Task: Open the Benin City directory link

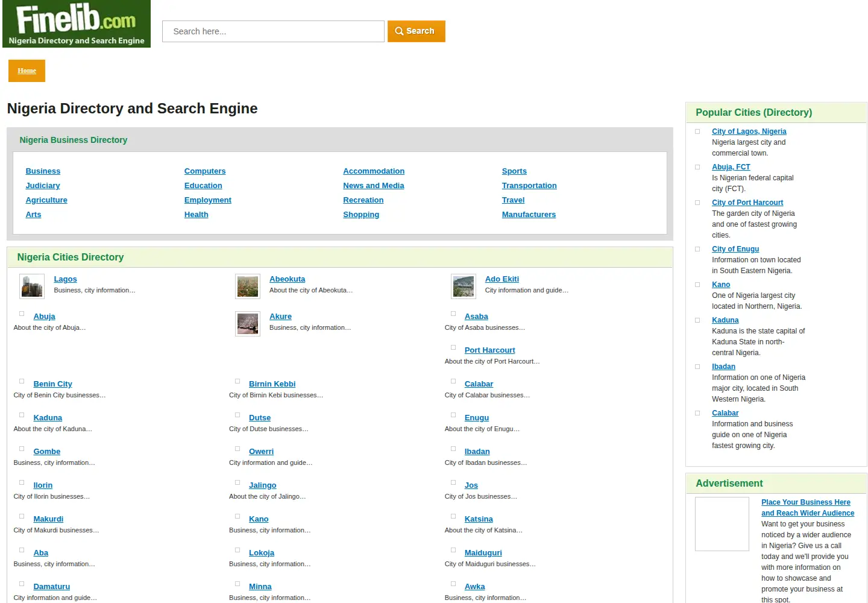Action: [x=53, y=384]
